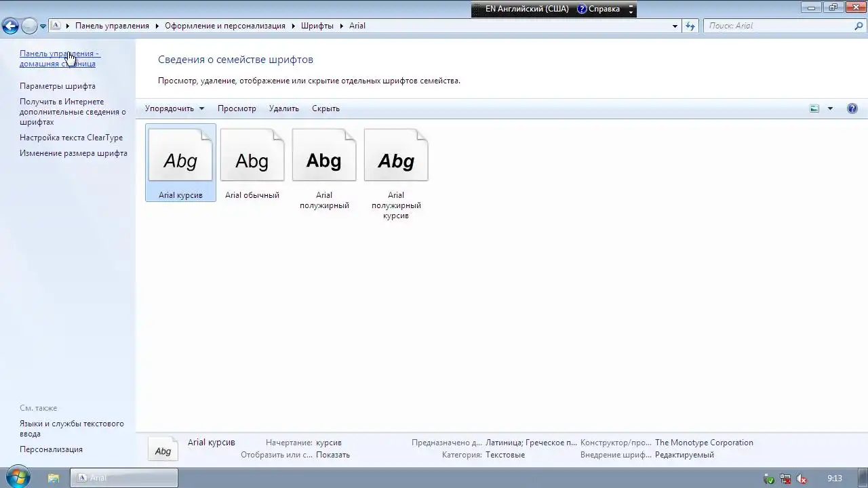Open the recent pages dropdown beside Forward

[x=43, y=26]
